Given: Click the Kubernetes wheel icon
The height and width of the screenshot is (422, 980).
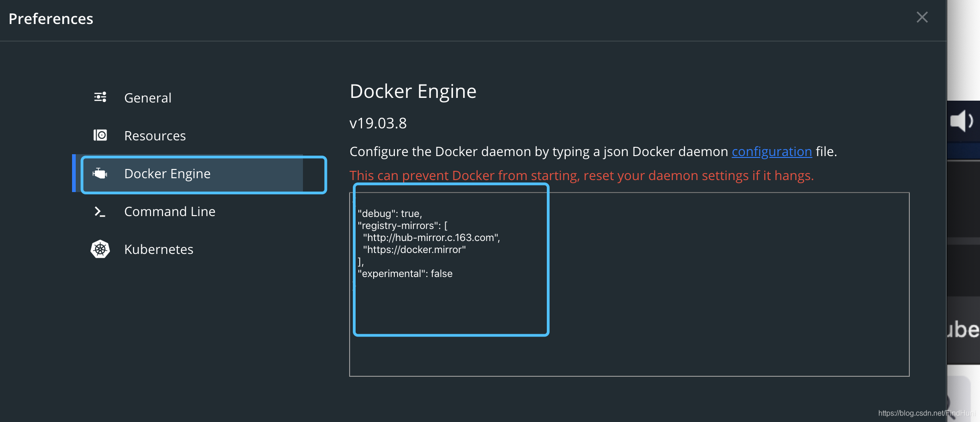Looking at the screenshot, I should point(100,249).
